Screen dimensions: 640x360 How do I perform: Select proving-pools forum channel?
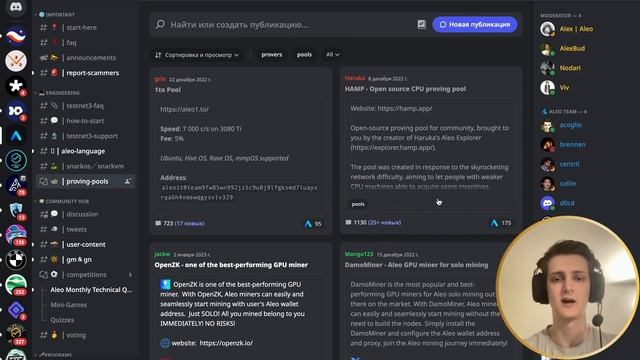(85, 181)
